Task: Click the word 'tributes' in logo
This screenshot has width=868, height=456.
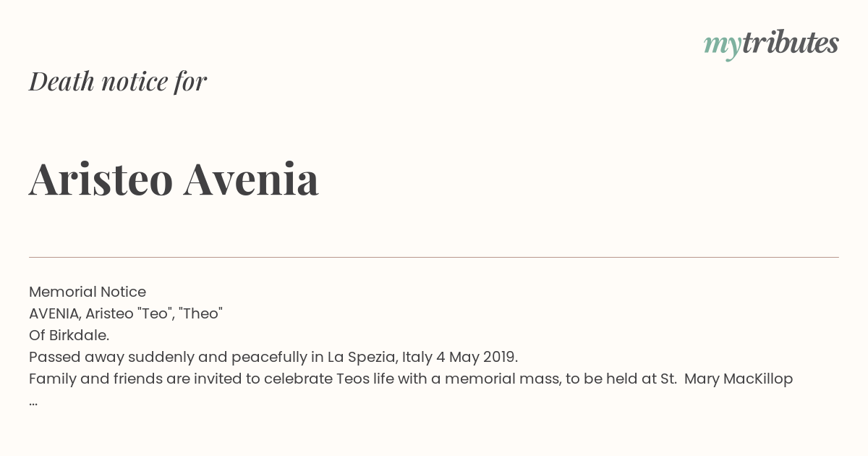Action: 791,43
